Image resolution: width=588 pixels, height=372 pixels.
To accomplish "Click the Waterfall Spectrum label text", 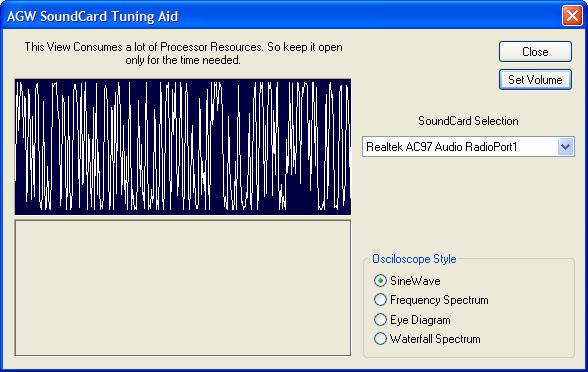I will coord(435,339).
